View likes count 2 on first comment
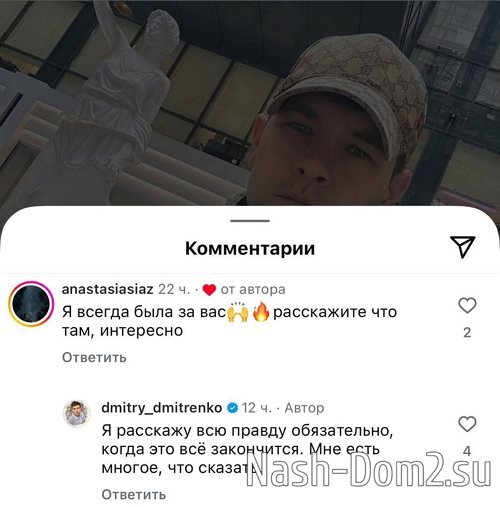The height and width of the screenshot is (507, 500). coord(467,333)
